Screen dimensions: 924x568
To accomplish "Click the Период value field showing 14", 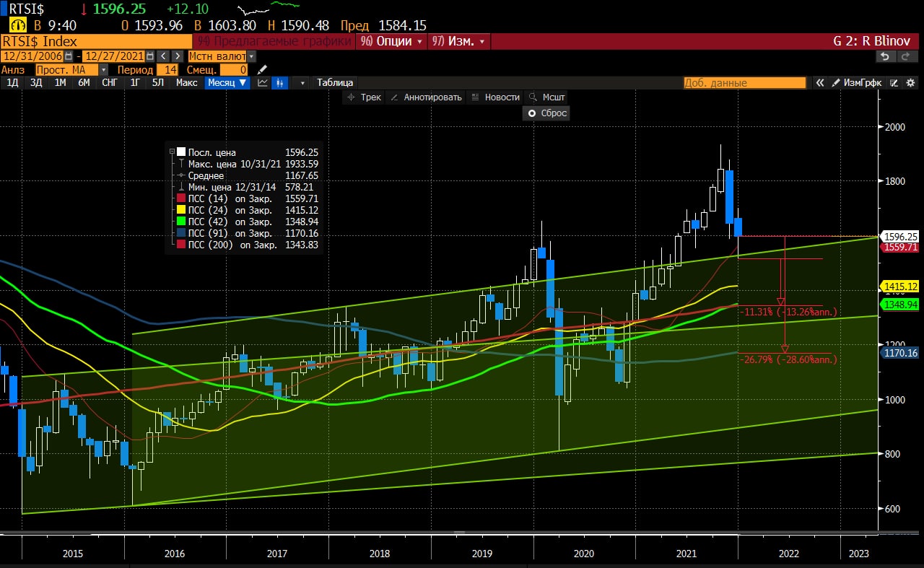I will click(x=167, y=69).
